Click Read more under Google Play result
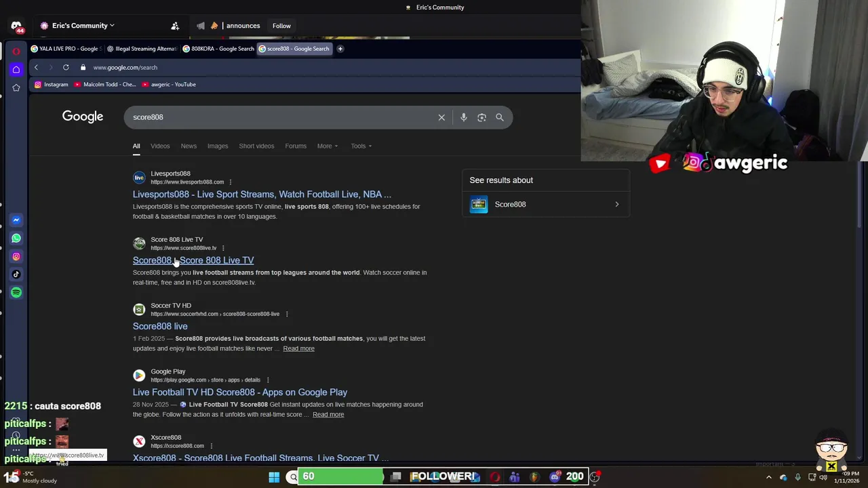The width and height of the screenshot is (868, 488). 328,414
